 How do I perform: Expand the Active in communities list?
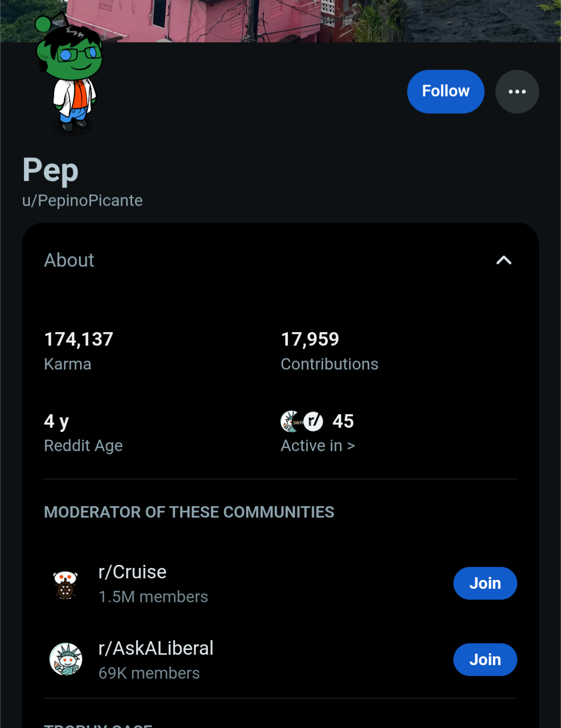click(x=317, y=445)
